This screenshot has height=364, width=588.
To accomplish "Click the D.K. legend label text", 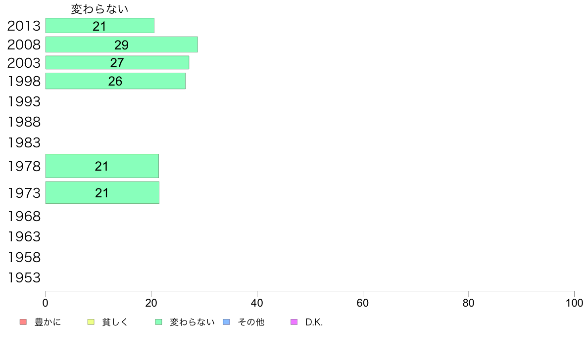I will 314,322.
